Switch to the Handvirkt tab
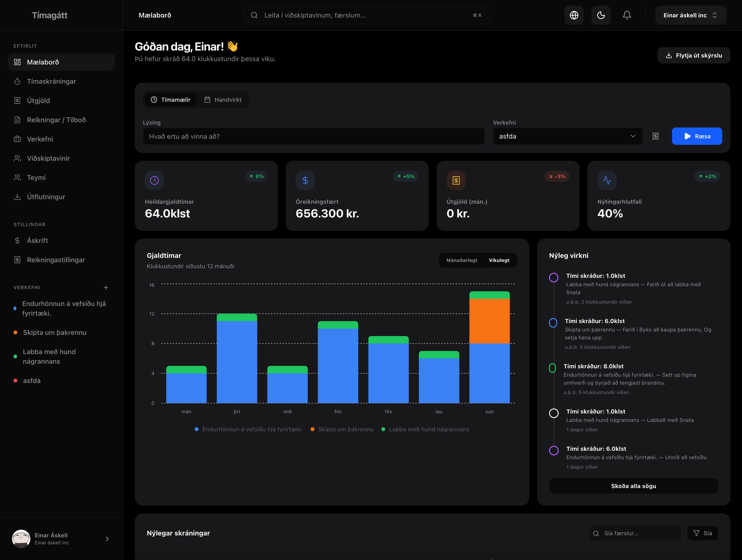 coord(223,99)
